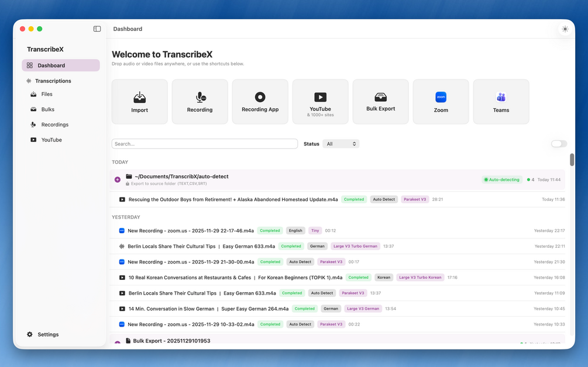
Task: Click video icon of Berlin Locals 11:09 row
Action: coord(122,293)
